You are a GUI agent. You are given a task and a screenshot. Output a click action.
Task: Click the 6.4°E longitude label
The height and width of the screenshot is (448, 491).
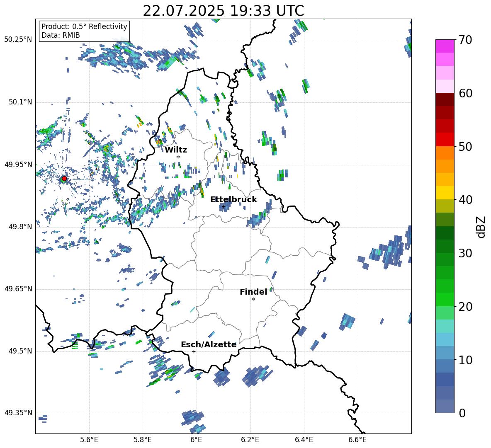click(x=304, y=440)
